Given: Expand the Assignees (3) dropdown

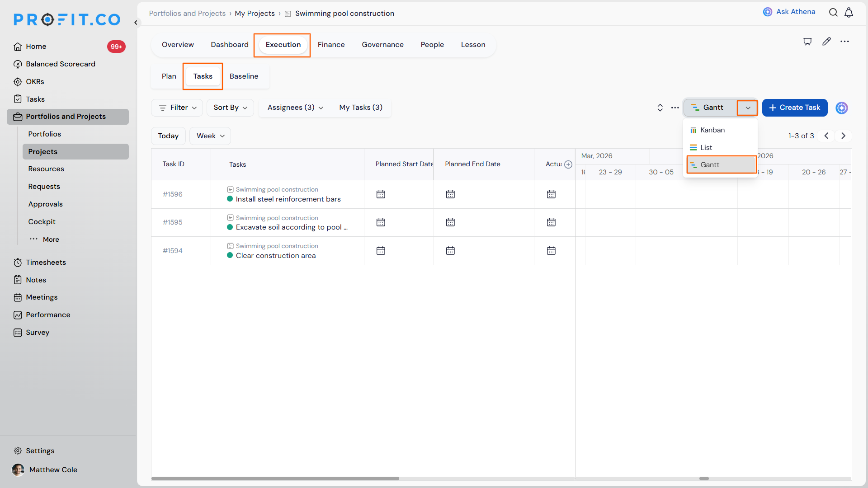Looking at the screenshot, I should click(x=295, y=108).
